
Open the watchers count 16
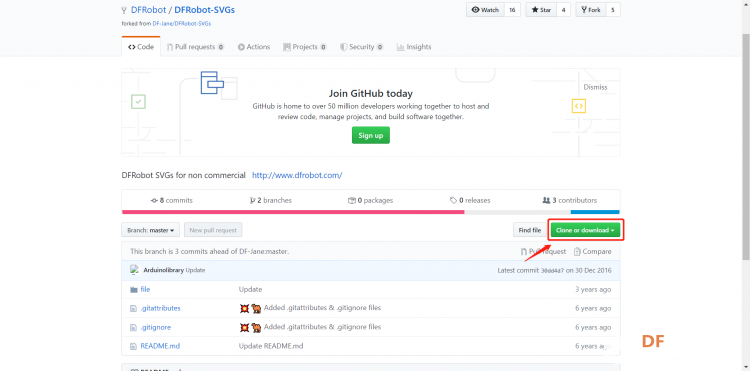(512, 10)
